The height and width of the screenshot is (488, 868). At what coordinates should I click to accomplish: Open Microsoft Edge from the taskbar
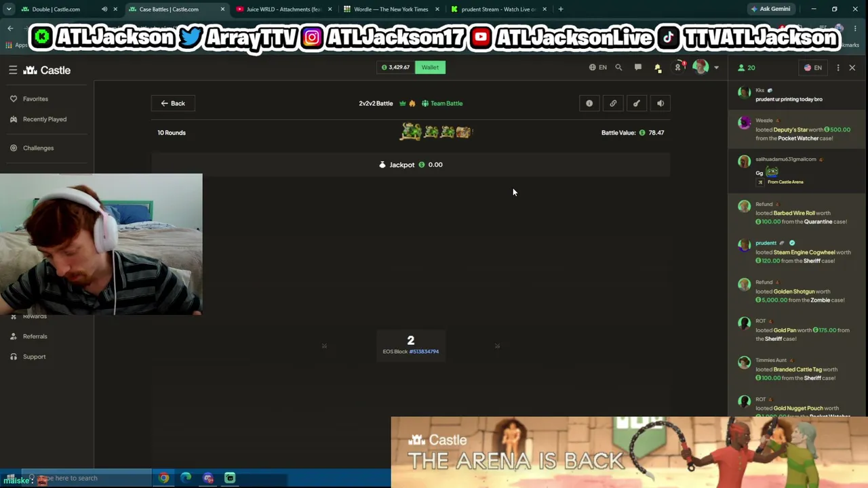186,478
